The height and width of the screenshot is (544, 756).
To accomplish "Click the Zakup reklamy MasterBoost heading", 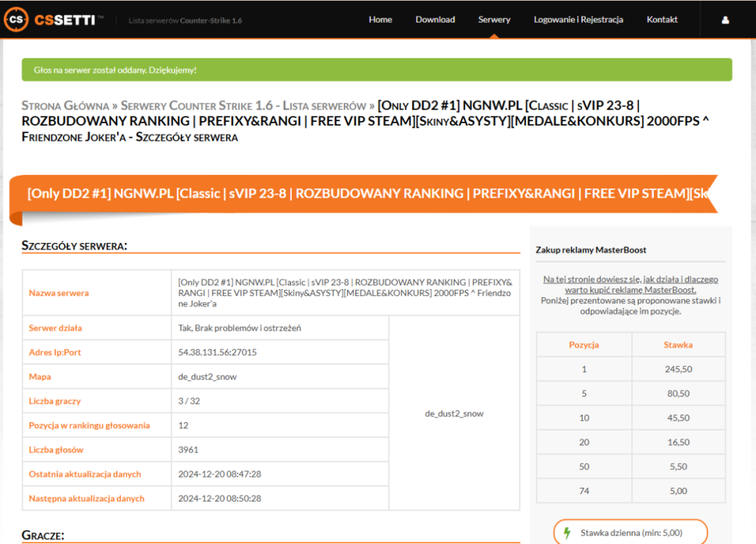I will tap(590, 250).
